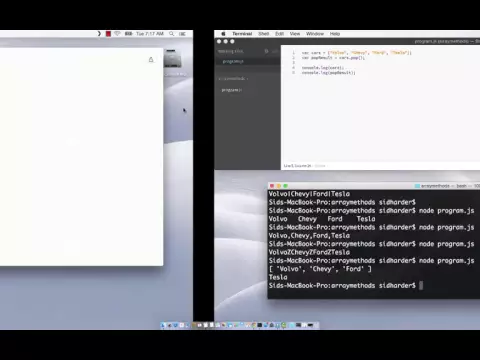Open the Apple menu in right screen
Viewport: 480px width, 360px height.
pos(223,34)
